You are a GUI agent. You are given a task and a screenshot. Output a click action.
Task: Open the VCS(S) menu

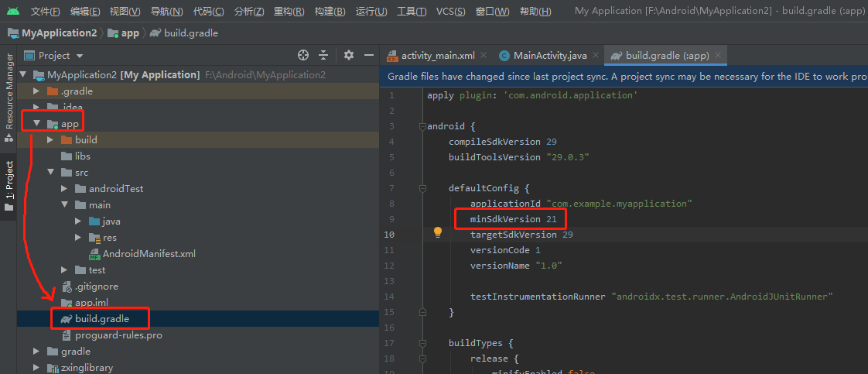pyautogui.click(x=450, y=12)
